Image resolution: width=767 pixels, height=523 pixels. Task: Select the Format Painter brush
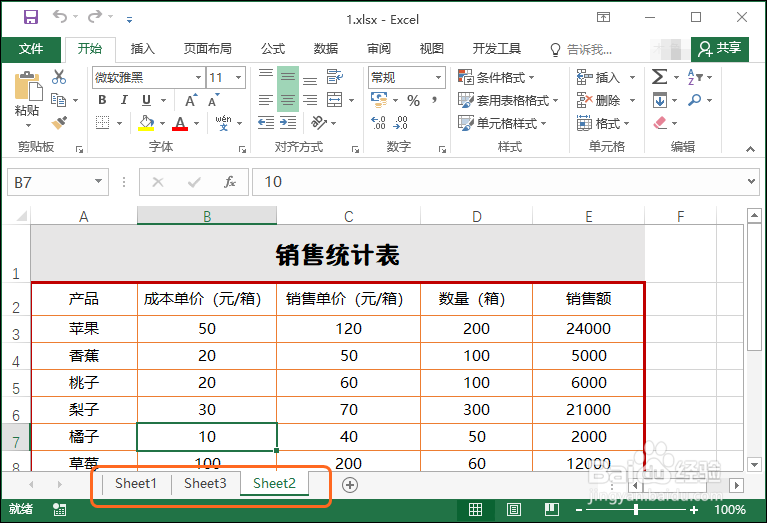59,122
